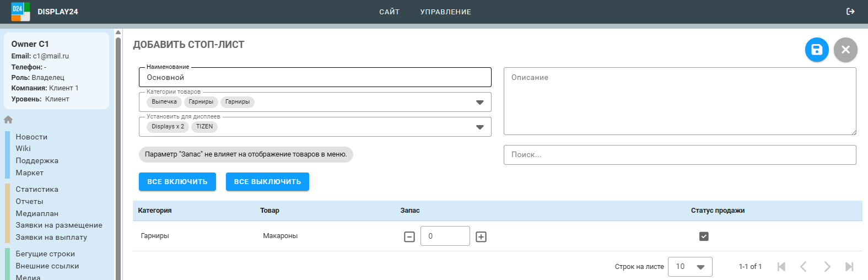This screenshot has width=868, height=280.
Task: Click the logout icon in top bar
Action: (850, 12)
